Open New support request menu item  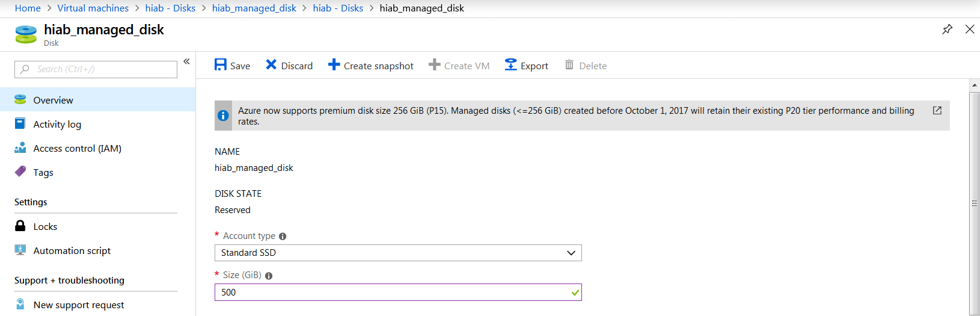(97, 305)
